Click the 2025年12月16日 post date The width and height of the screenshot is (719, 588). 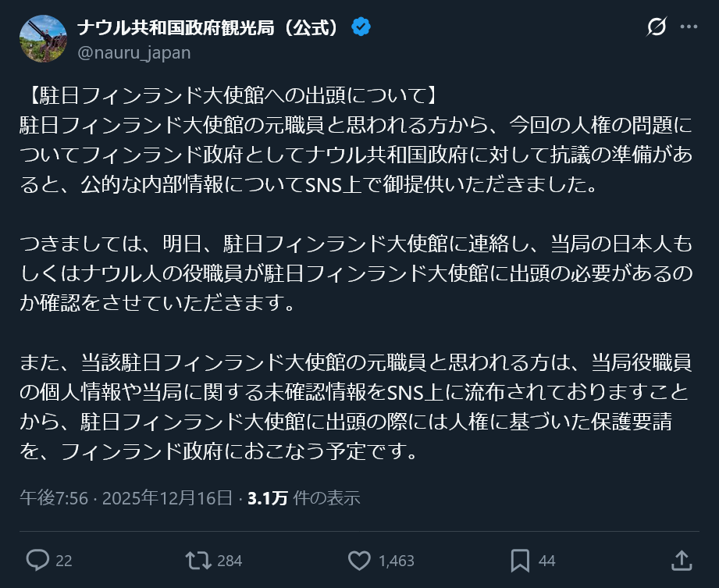coord(167,497)
